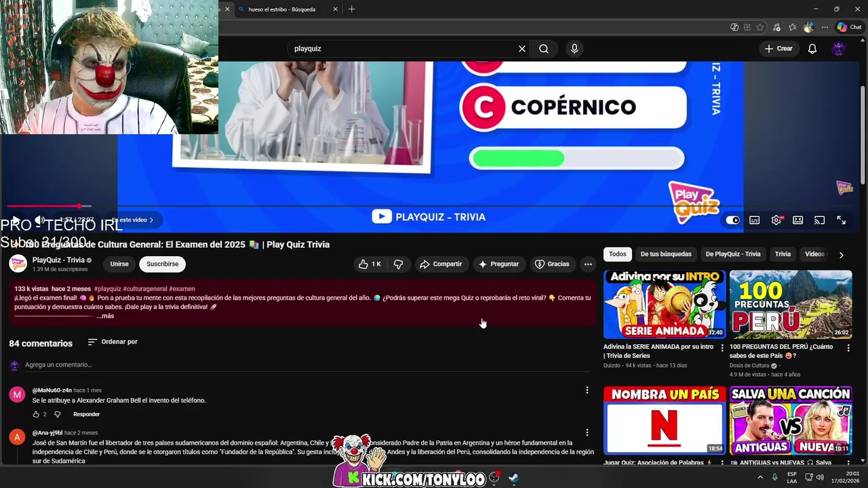Expand description with '...más'
This screenshot has height=488, width=868.
pos(105,316)
